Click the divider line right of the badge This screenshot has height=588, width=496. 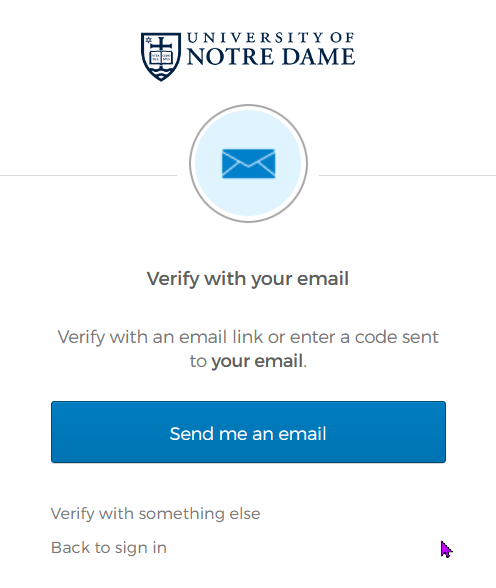click(408, 175)
